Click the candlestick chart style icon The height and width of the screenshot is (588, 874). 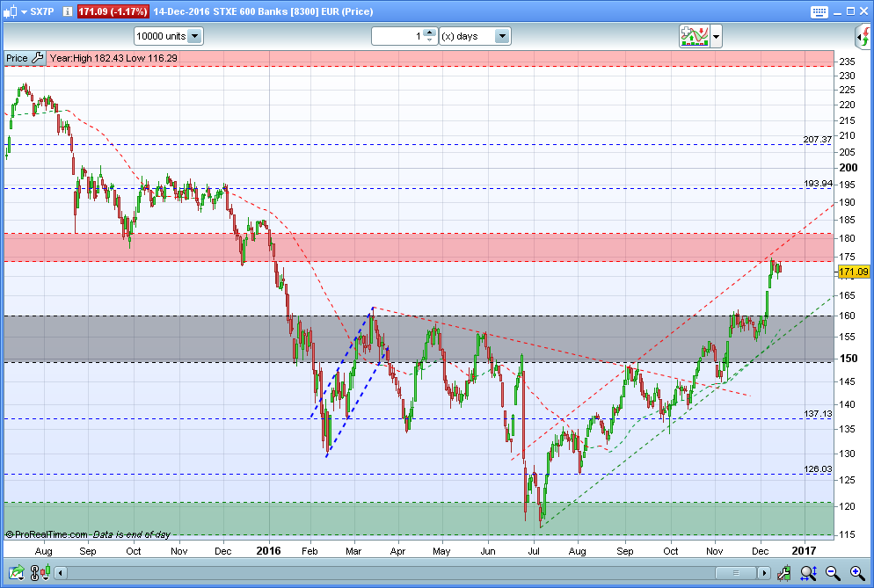click(x=10, y=11)
